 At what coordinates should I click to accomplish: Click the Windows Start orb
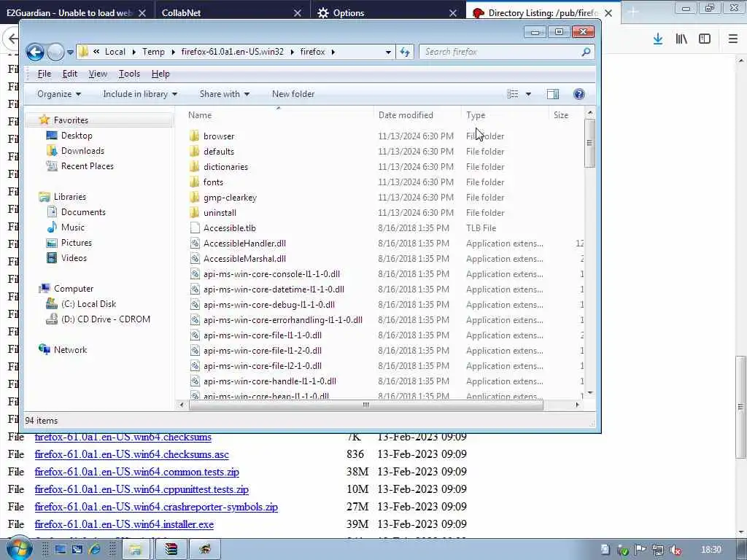point(19,549)
